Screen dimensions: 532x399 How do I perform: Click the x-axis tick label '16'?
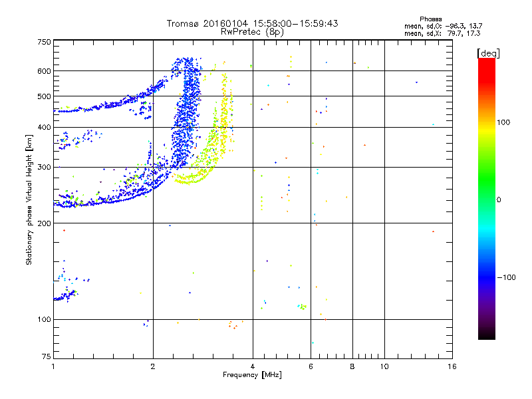pyautogui.click(x=452, y=366)
